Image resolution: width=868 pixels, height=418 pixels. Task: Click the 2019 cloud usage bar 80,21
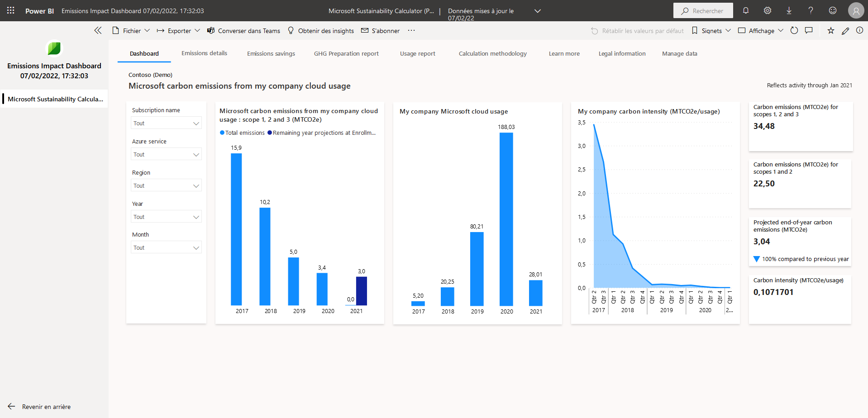(x=477, y=269)
